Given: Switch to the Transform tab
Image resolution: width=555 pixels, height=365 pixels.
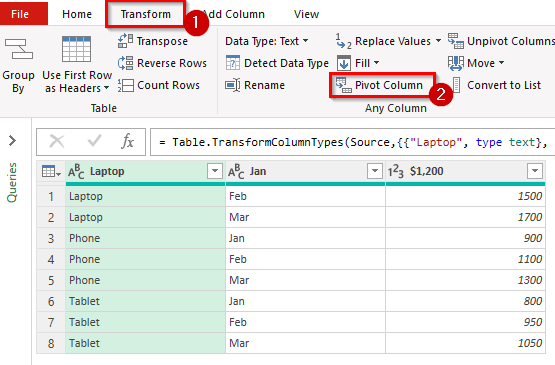Looking at the screenshot, I should 145,14.
